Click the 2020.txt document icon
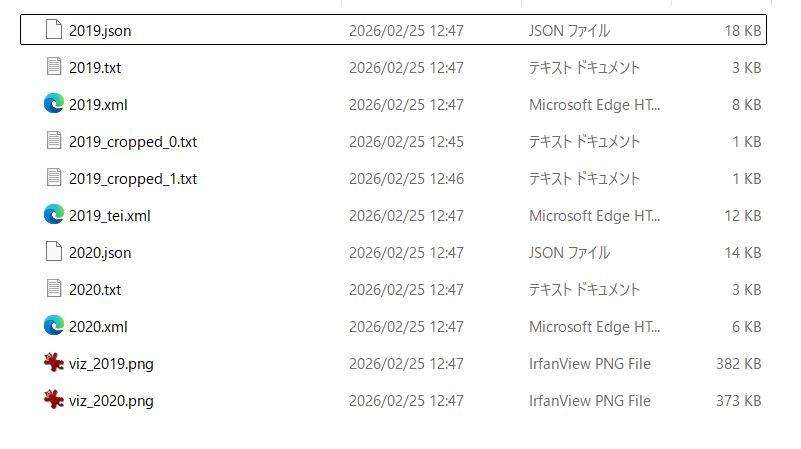 tap(54, 289)
